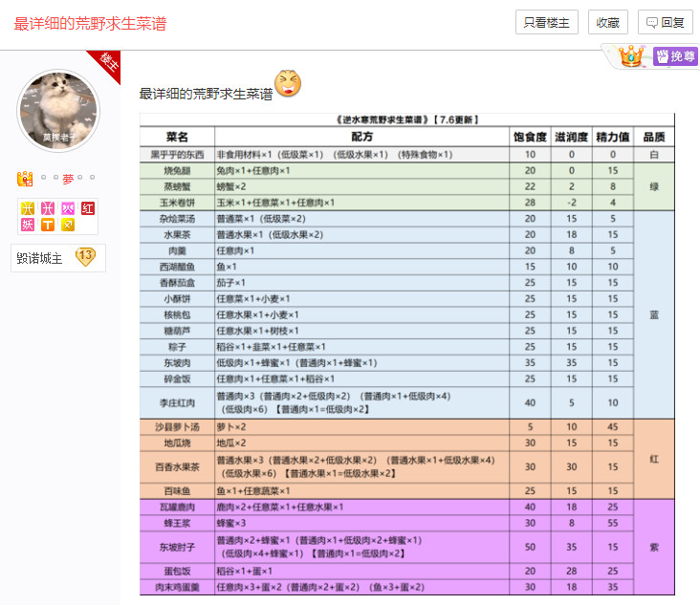The image size is (700, 605).
Task: Select the orange T badge icon
Action: [47, 225]
